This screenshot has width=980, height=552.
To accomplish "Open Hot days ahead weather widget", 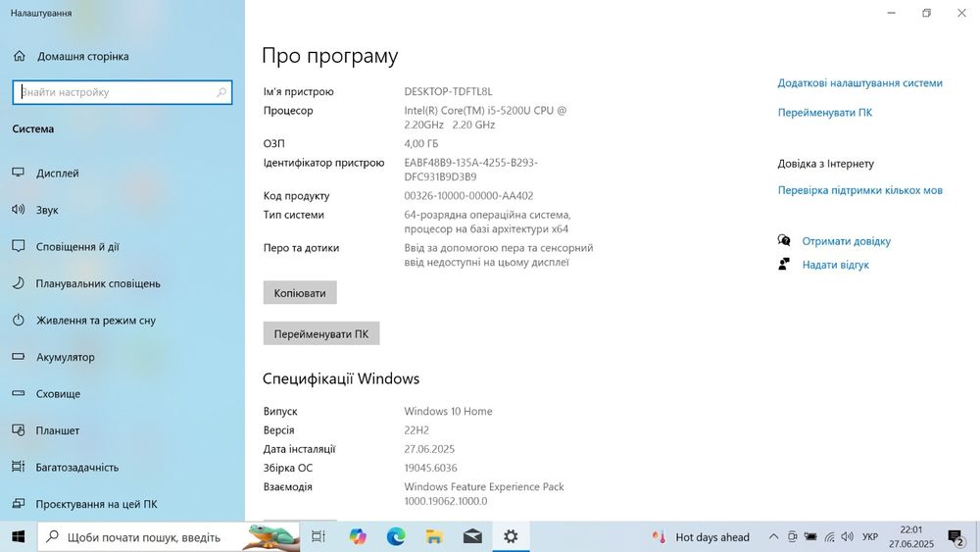I will (701, 537).
